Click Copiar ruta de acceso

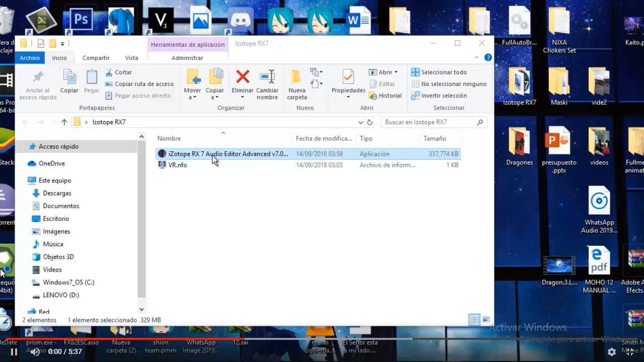pyautogui.click(x=139, y=84)
